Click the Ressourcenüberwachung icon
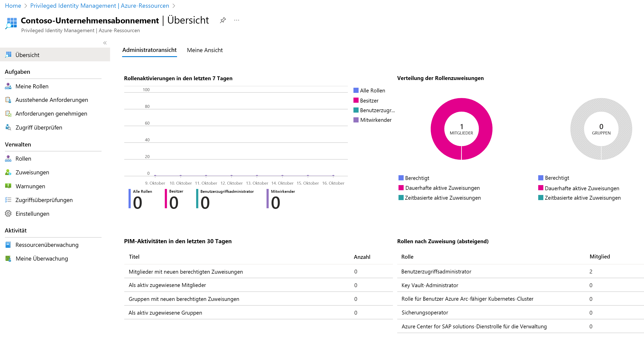644x338 pixels. [x=8, y=245]
